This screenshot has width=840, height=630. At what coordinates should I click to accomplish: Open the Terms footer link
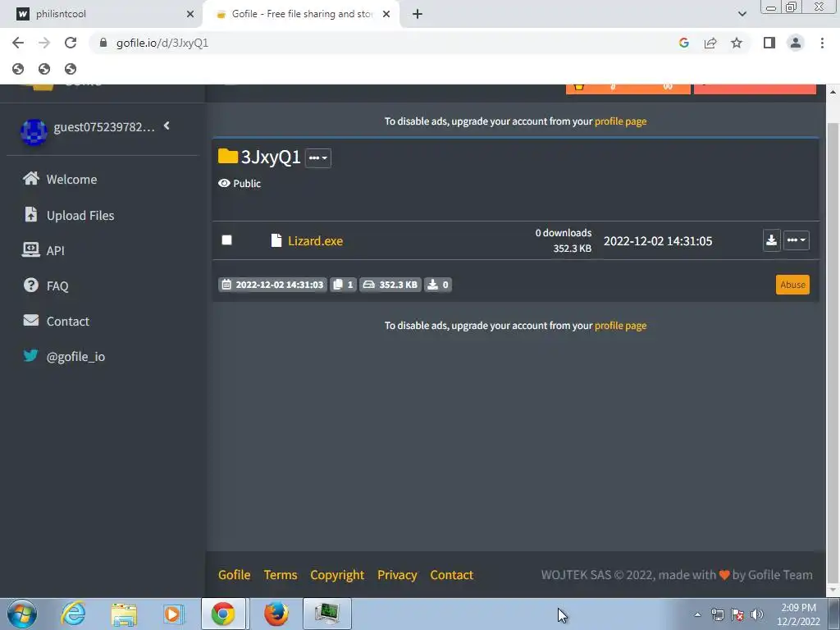[281, 575]
